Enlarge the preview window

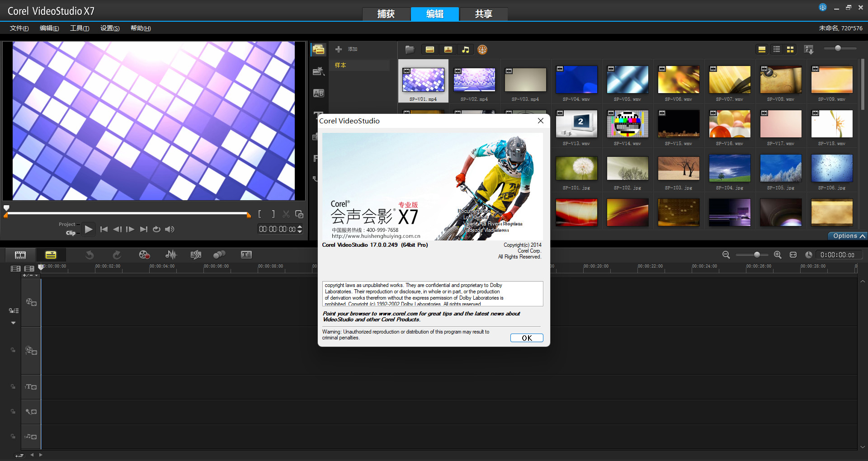click(299, 214)
